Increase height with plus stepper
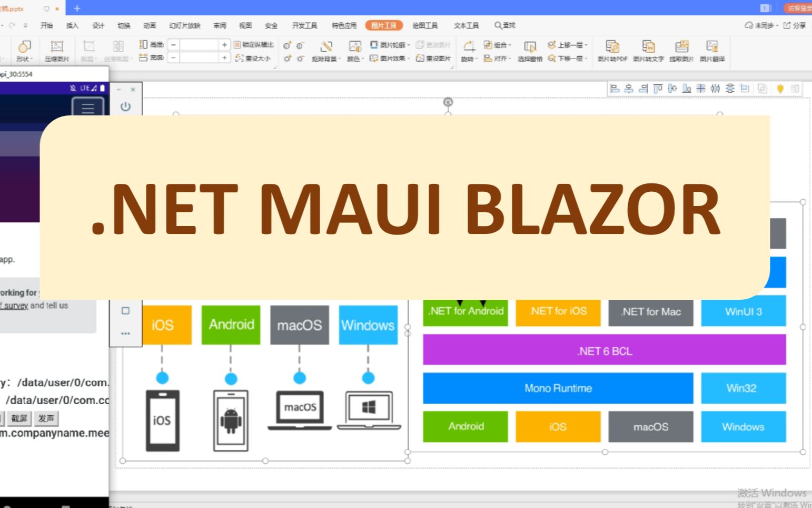 click(224, 45)
